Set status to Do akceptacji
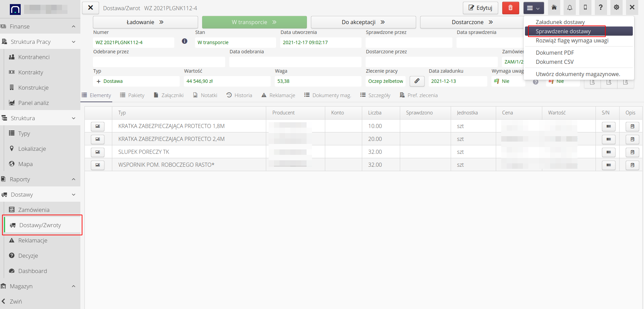This screenshot has height=309, width=644. point(363,22)
